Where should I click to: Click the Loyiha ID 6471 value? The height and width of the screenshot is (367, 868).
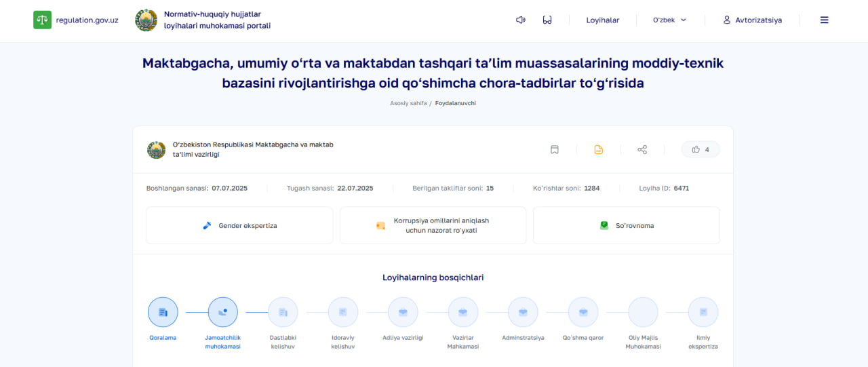click(x=682, y=188)
